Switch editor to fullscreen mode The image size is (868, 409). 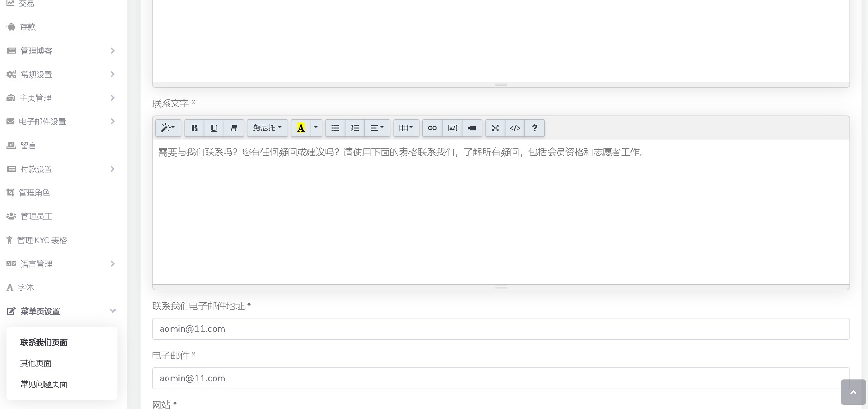pos(495,128)
